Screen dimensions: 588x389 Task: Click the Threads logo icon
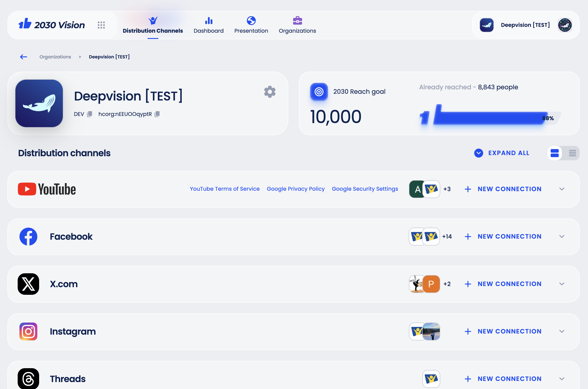[x=28, y=379]
